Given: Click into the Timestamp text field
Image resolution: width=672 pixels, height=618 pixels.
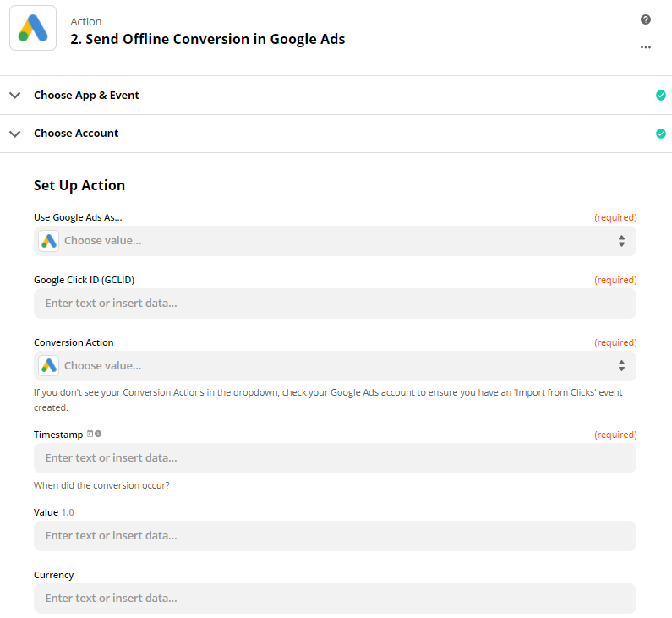Looking at the screenshot, I should [335, 458].
